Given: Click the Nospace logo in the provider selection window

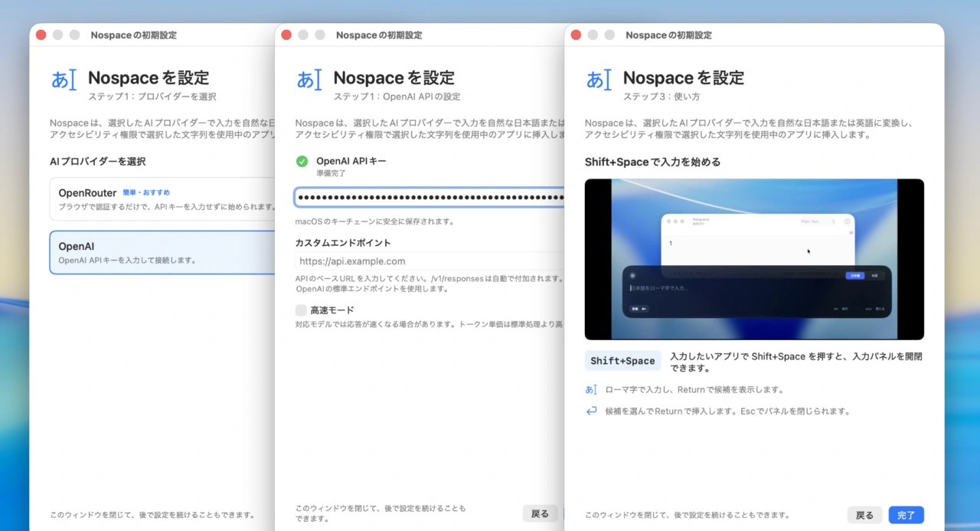Looking at the screenshot, I should click(x=64, y=80).
